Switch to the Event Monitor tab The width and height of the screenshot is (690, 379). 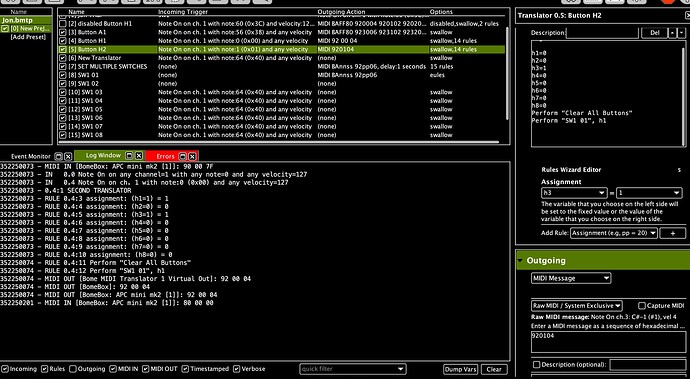click(x=30, y=156)
